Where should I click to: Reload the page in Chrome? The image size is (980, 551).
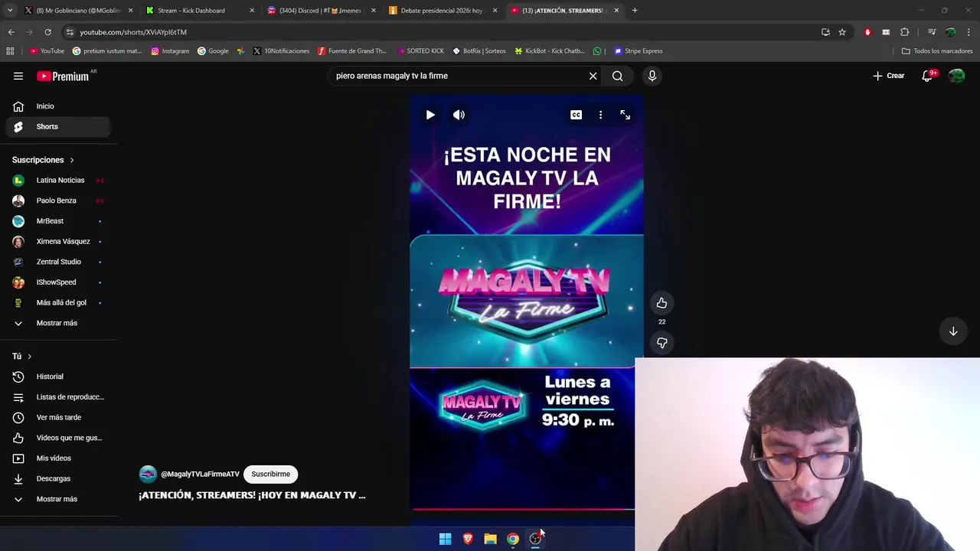point(47,32)
